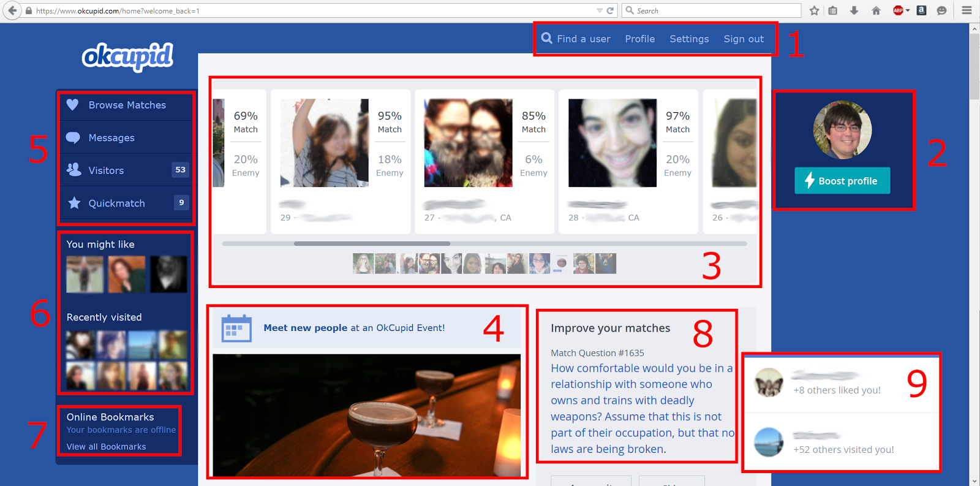
Task: Open Settings in the top navigation
Action: [689, 39]
